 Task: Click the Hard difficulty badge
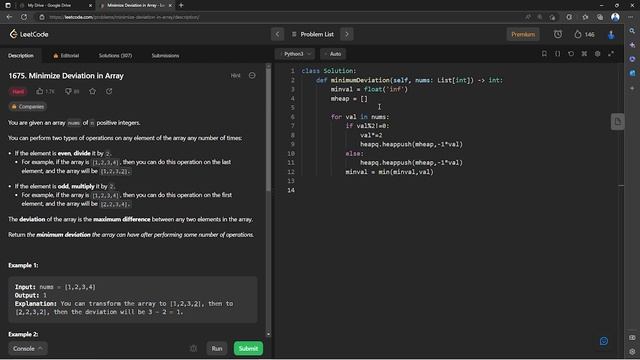point(18,91)
